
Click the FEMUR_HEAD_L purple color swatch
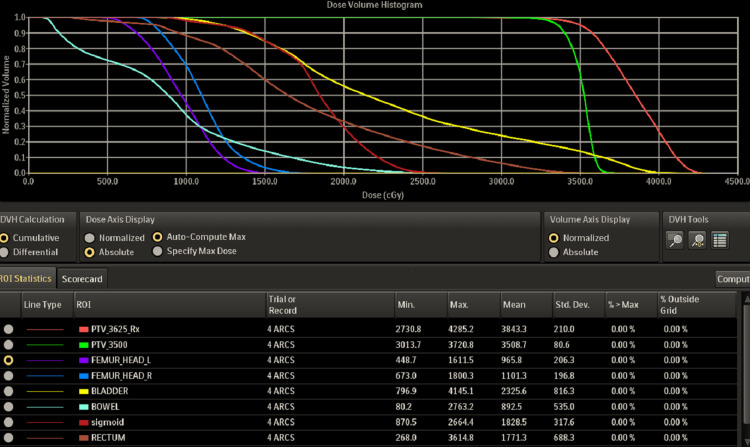[x=84, y=360]
